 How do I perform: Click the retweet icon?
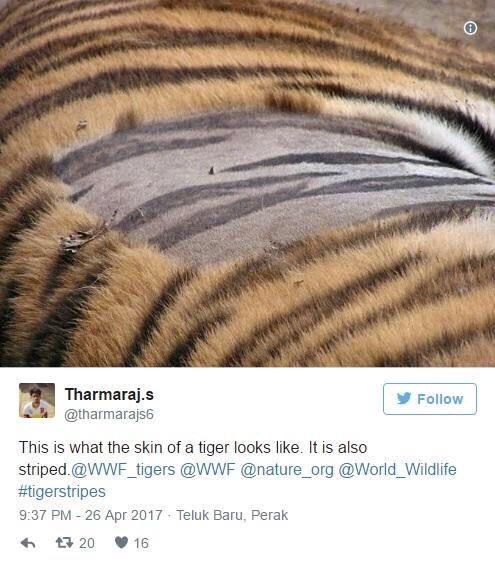click(x=65, y=543)
